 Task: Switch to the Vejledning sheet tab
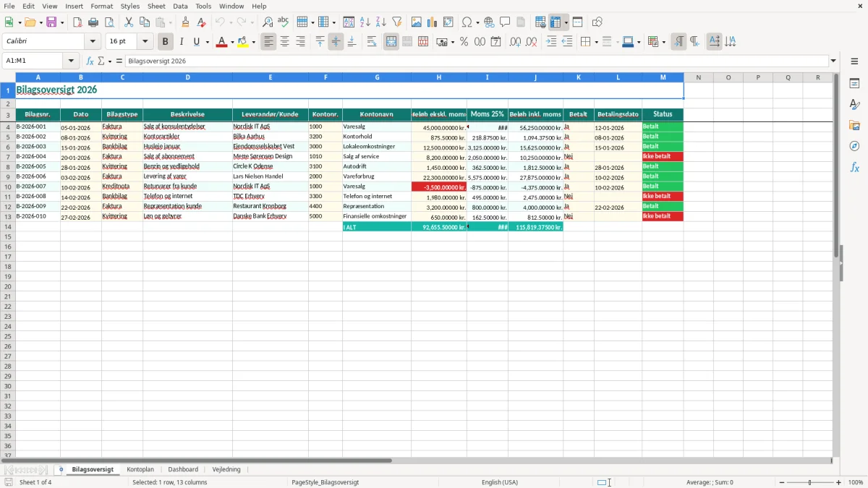226,469
